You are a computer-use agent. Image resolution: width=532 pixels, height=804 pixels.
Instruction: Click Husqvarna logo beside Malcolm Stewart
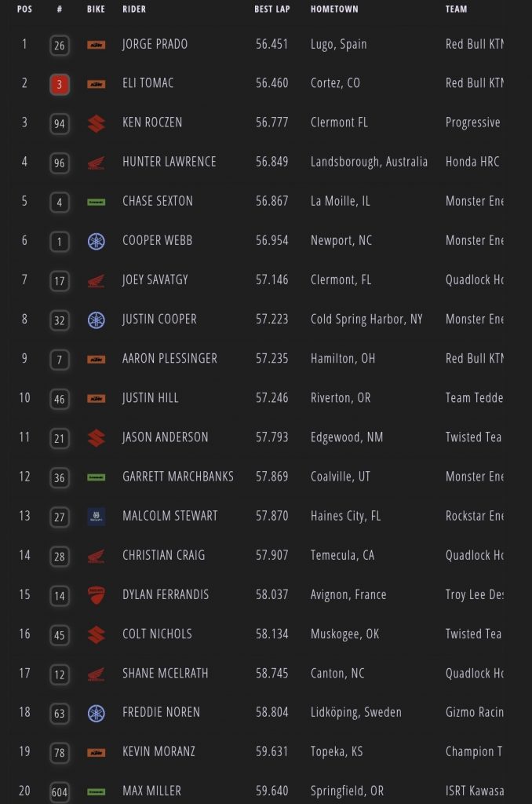coord(96,516)
